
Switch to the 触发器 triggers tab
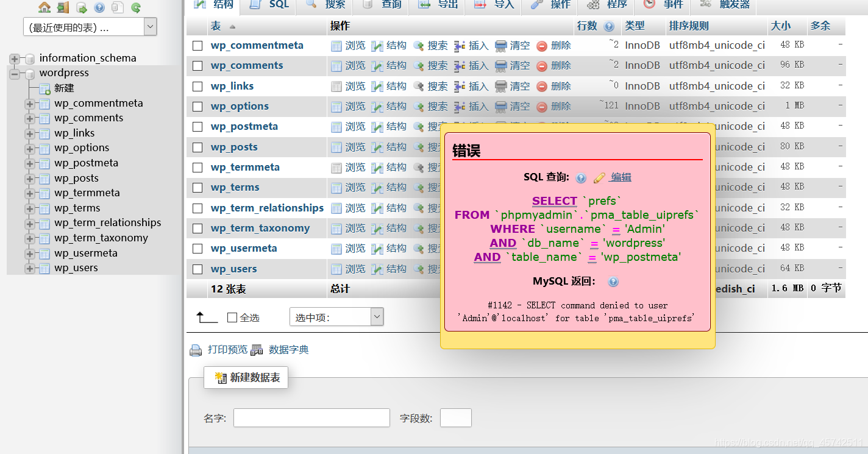[x=724, y=5]
